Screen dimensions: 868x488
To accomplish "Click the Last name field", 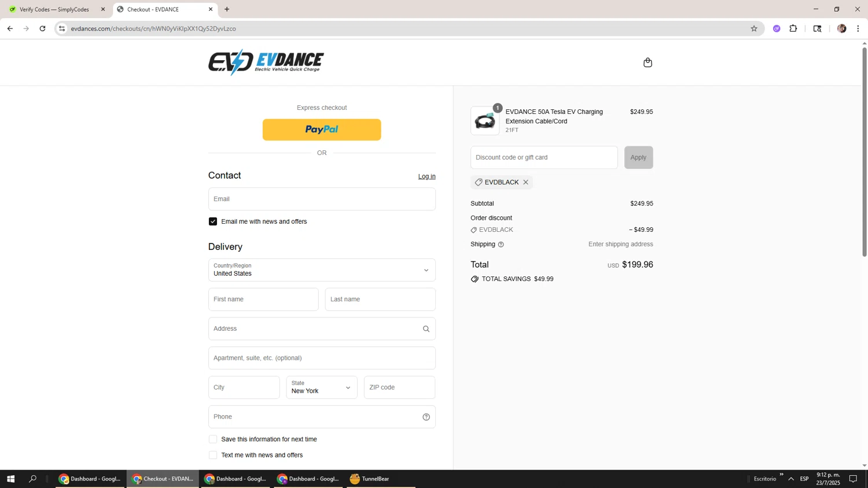I will [x=380, y=300].
